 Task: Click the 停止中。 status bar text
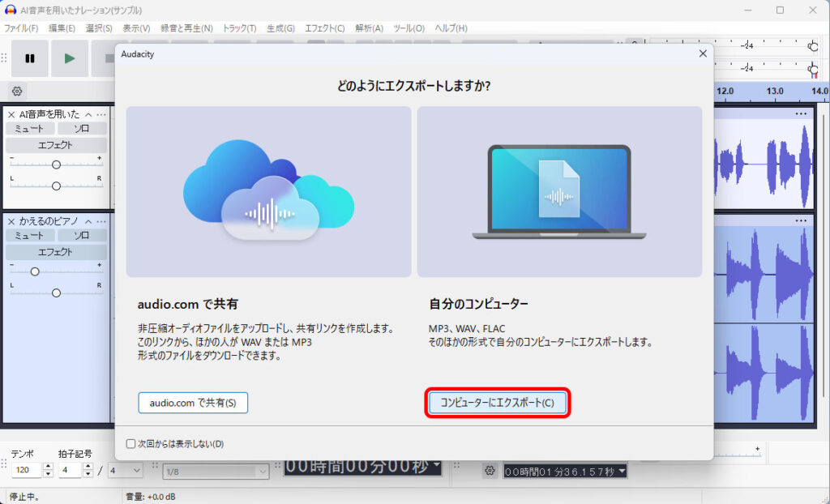pyautogui.click(x=24, y=497)
